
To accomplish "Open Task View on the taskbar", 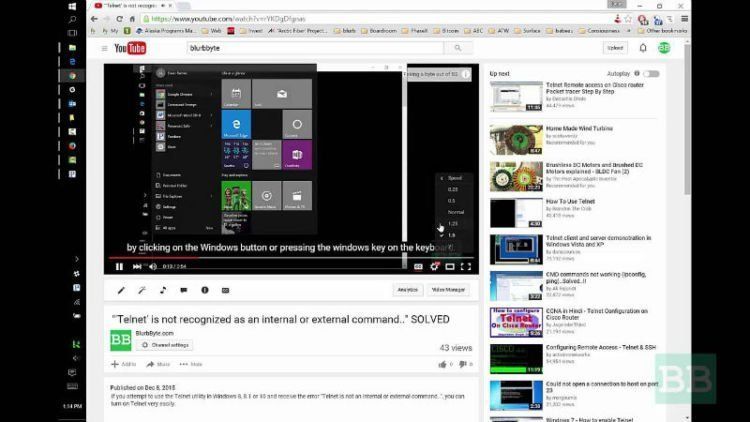I will click(x=72, y=33).
